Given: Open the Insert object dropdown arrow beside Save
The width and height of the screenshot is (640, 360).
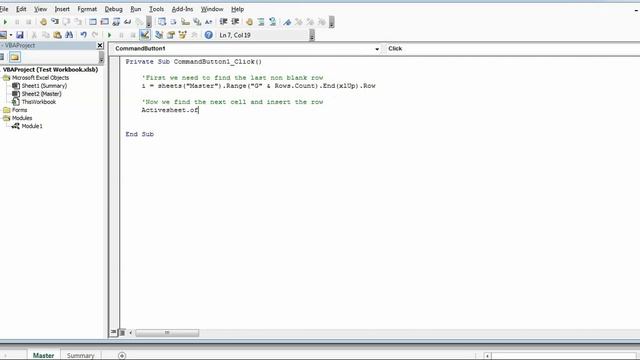Looking at the screenshot, I should (11, 35).
